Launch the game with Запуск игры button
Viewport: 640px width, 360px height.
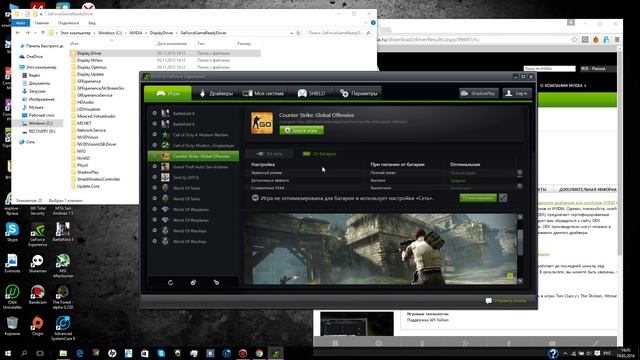(x=302, y=130)
